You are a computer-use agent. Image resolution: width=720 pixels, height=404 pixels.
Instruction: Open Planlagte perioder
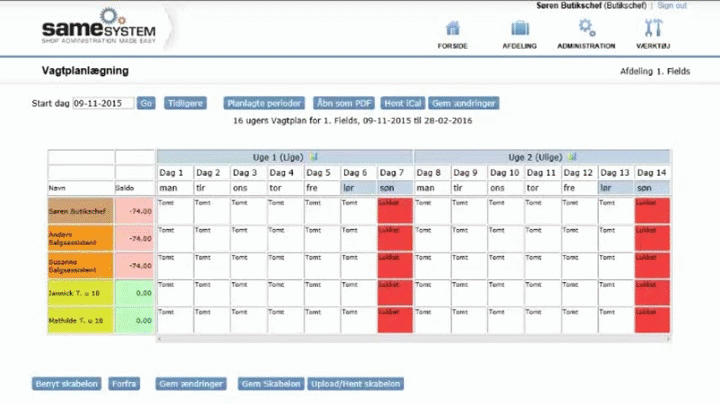(x=264, y=103)
